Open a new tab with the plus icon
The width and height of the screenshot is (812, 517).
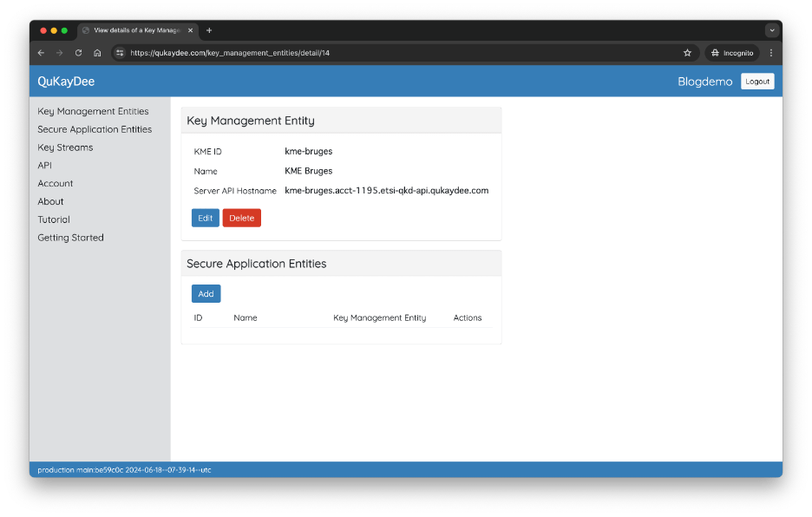pyautogui.click(x=209, y=30)
